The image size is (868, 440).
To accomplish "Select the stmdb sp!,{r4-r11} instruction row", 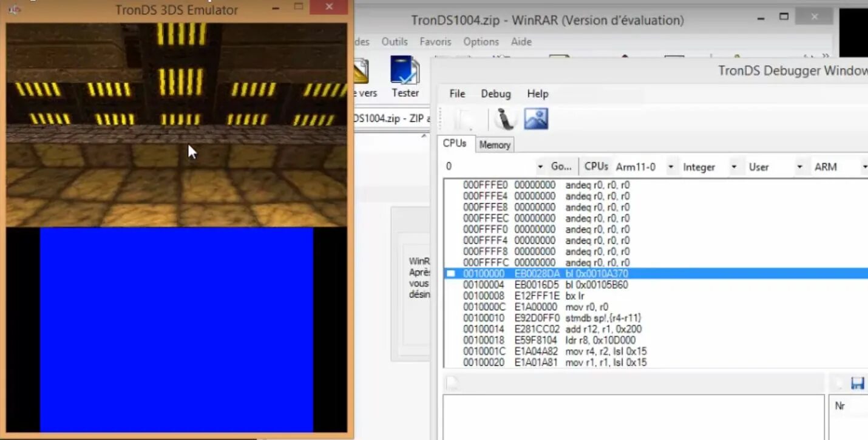I will tap(656, 318).
